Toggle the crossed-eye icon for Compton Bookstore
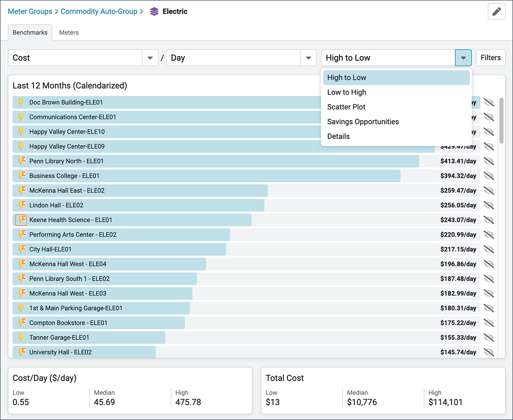Viewport: 513px width, 420px height. tap(489, 323)
